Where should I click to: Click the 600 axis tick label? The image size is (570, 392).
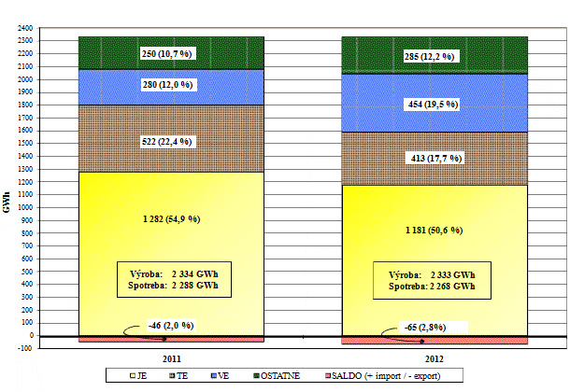[27, 259]
